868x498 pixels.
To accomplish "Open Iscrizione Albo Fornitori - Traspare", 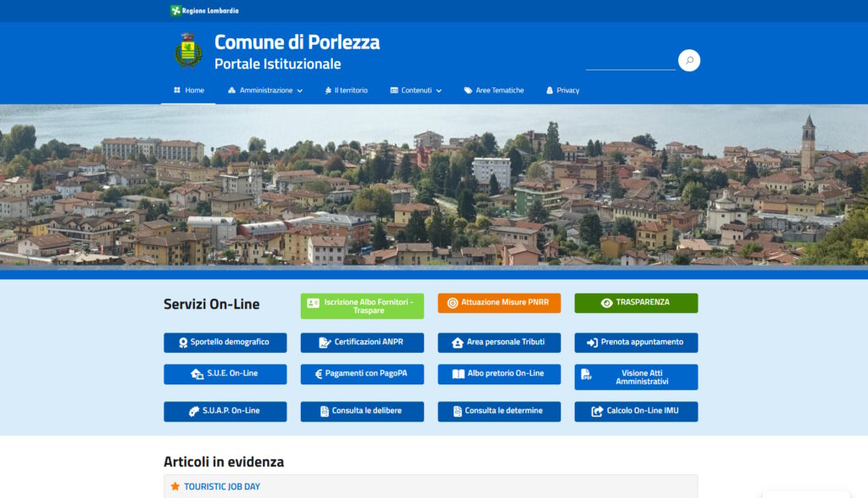I will pos(362,306).
